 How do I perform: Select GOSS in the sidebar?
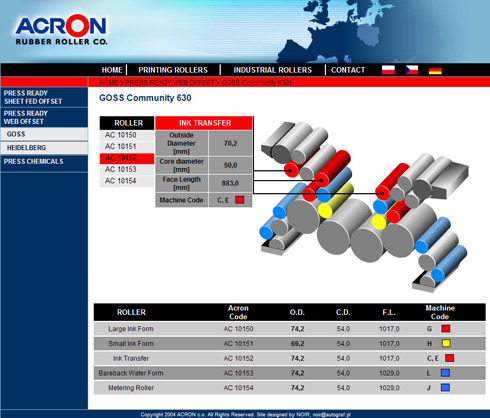[44, 134]
